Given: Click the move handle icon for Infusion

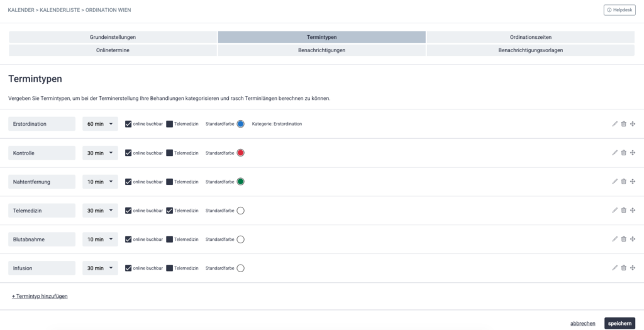Looking at the screenshot, I should [x=632, y=268].
